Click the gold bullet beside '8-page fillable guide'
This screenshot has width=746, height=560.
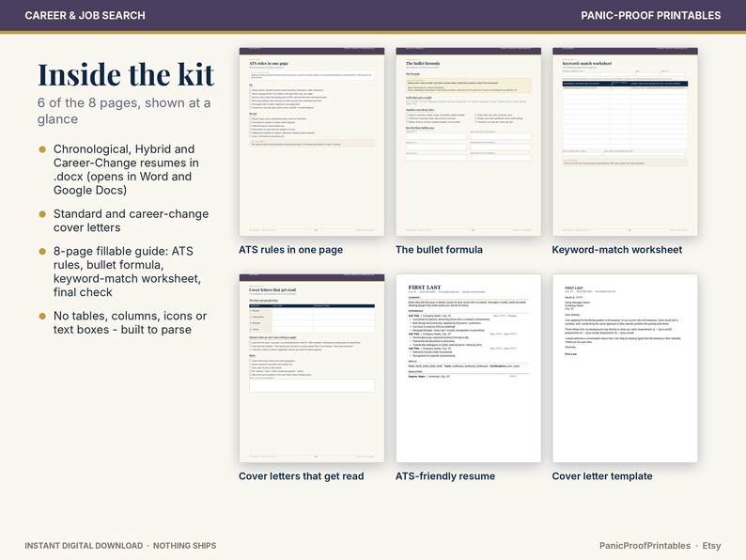(42, 251)
